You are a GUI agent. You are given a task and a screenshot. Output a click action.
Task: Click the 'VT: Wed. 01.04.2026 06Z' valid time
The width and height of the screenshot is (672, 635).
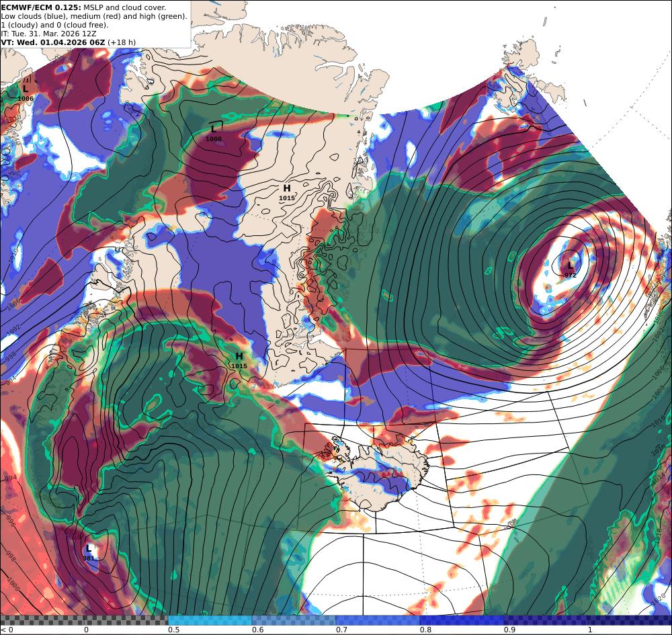[x=53, y=42]
